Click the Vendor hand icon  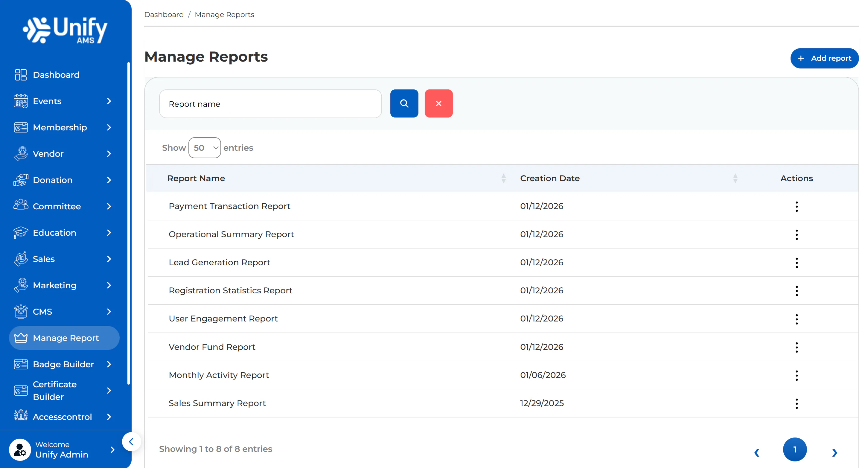pos(21,154)
